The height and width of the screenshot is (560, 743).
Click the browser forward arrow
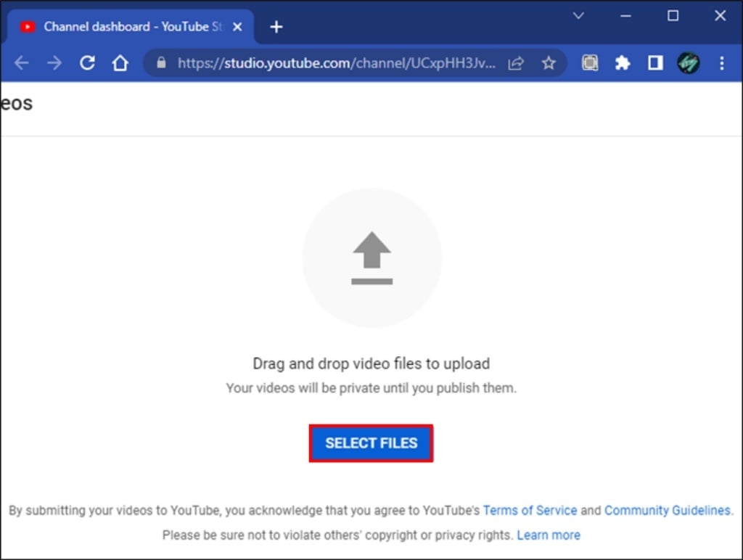pyautogui.click(x=54, y=63)
